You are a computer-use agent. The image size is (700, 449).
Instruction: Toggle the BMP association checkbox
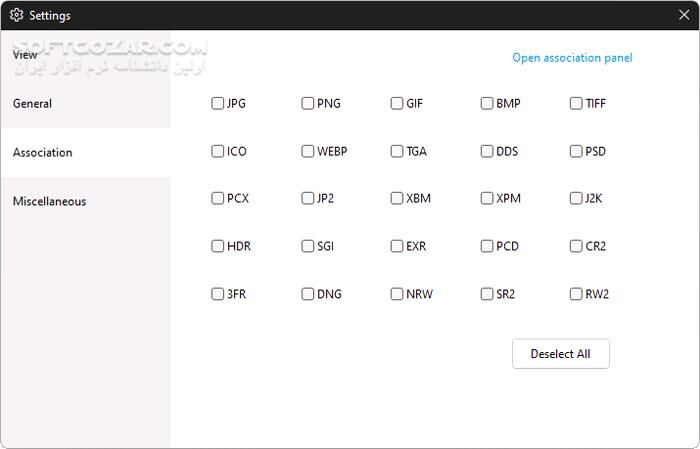pos(487,103)
